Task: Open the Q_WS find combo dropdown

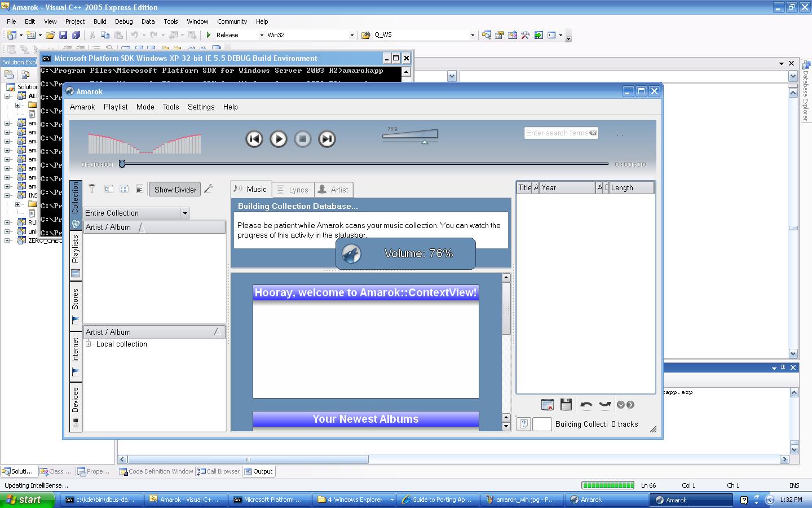Action: [x=473, y=35]
